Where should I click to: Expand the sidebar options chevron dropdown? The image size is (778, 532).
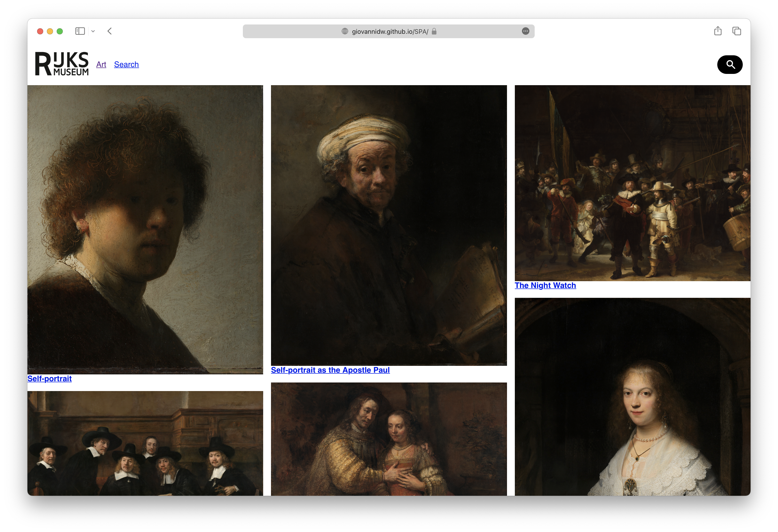tap(93, 31)
